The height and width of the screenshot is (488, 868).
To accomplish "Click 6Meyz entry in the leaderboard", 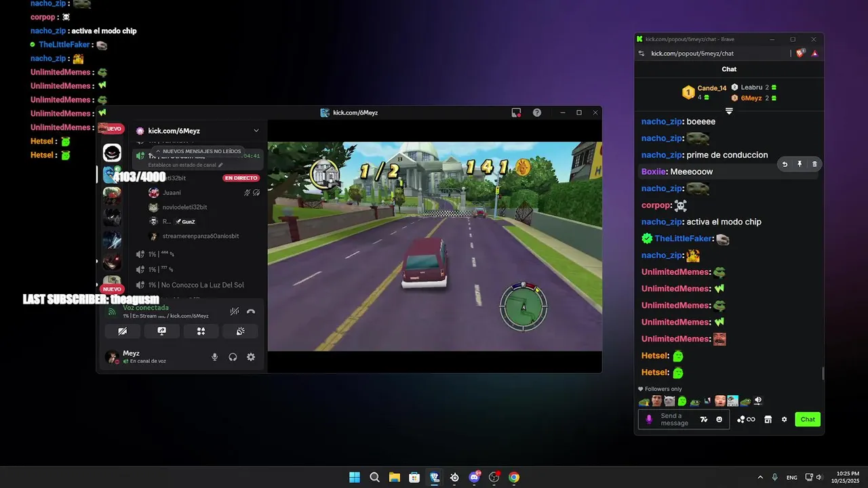I will pos(753,98).
